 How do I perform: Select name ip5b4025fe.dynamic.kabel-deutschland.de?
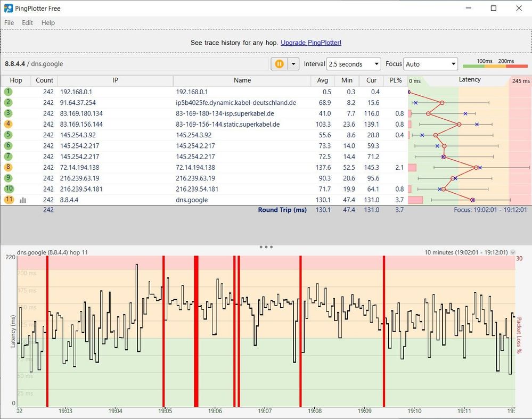pos(236,103)
